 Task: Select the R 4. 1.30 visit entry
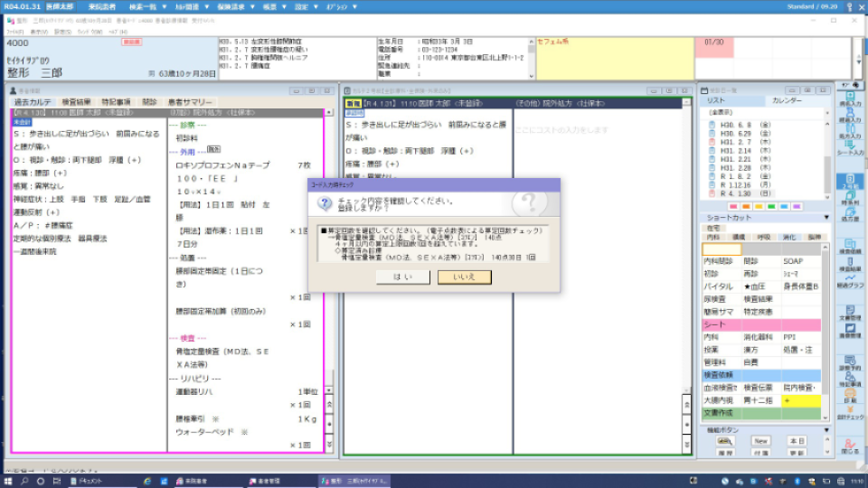pos(732,192)
